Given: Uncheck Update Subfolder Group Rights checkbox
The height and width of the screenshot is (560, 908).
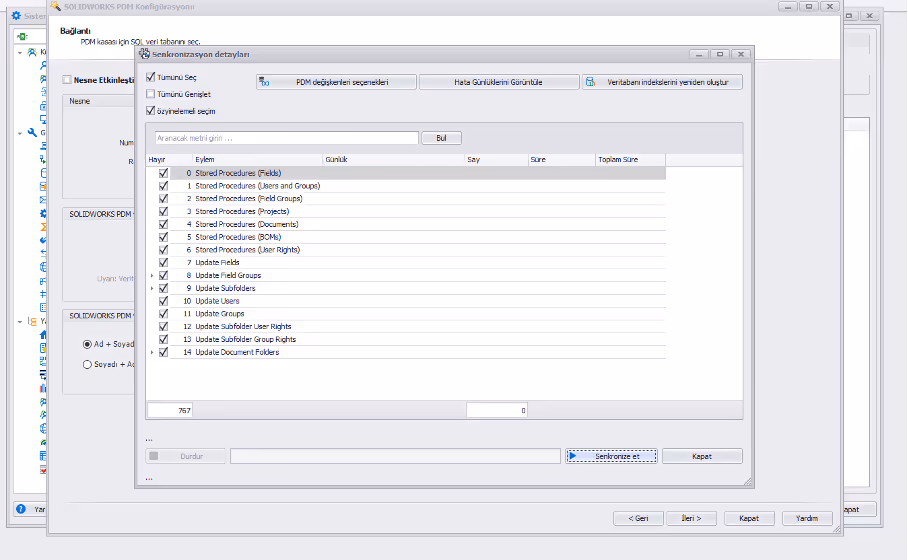Looking at the screenshot, I should point(163,339).
